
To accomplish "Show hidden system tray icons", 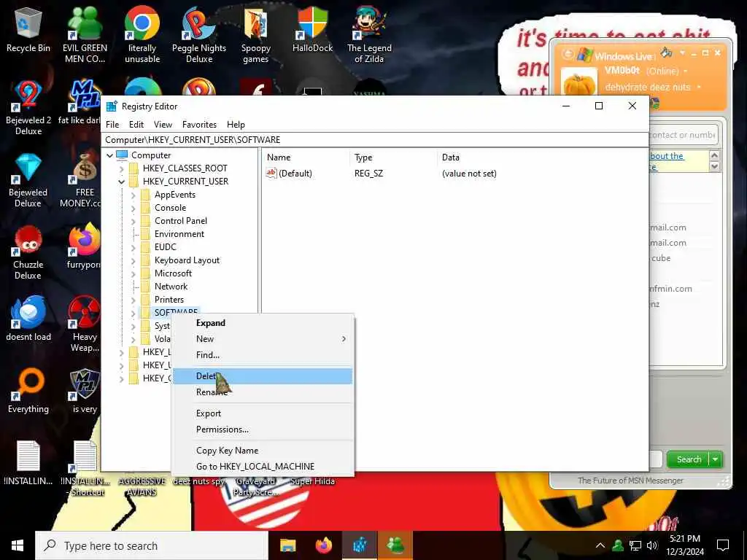I will [x=600, y=545].
